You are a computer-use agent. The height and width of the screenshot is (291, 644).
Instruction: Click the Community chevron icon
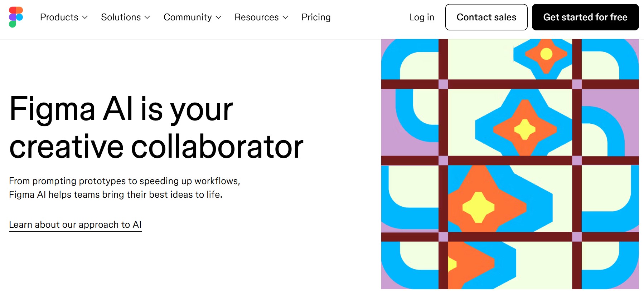pyautogui.click(x=219, y=17)
